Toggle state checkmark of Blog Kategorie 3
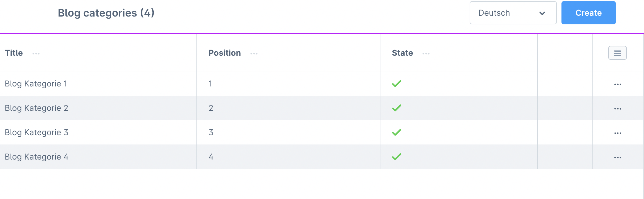 pos(397,132)
